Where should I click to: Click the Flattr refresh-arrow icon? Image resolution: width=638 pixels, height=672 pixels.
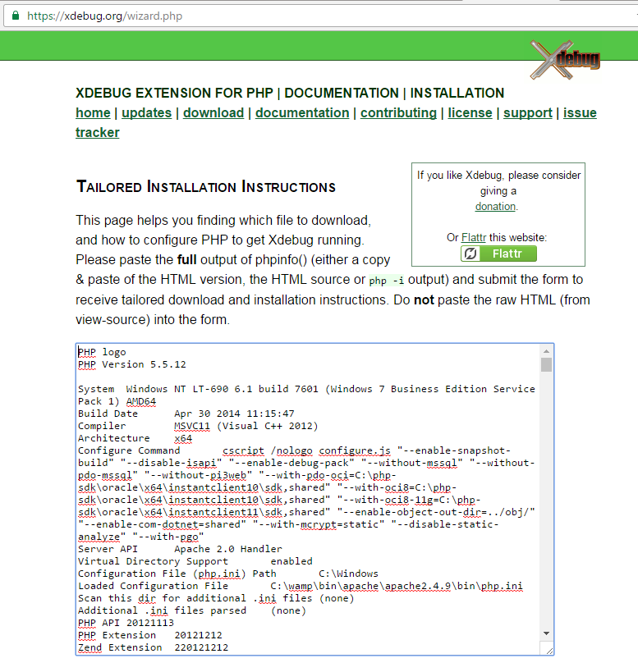(x=470, y=254)
